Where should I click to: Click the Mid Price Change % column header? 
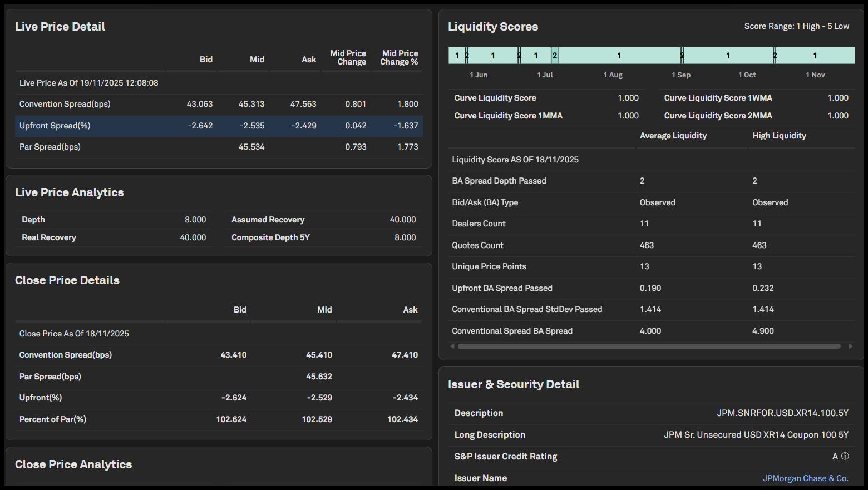coord(399,58)
